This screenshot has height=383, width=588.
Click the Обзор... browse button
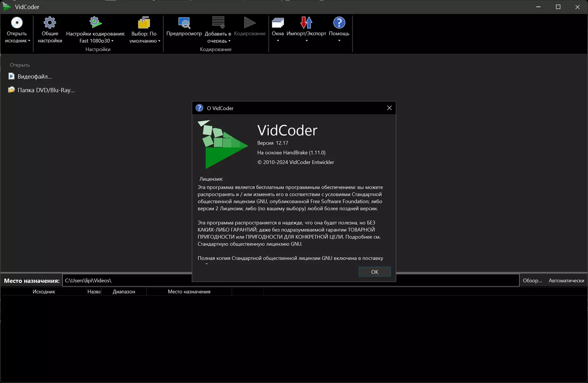[532, 280]
